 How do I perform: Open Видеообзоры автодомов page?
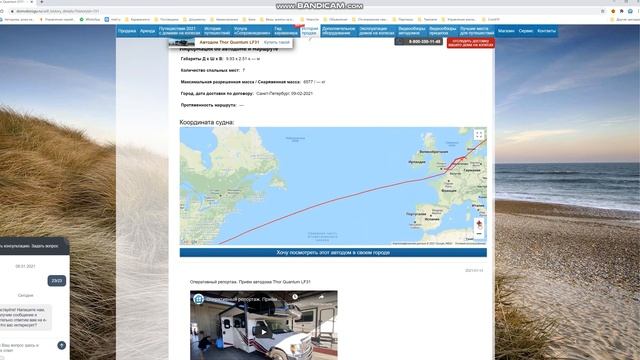411,31
